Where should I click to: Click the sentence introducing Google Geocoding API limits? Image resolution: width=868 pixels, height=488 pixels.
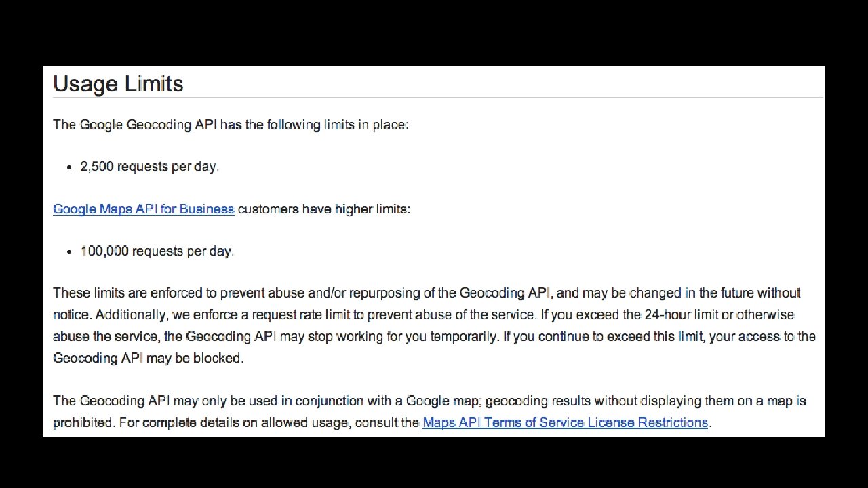click(231, 125)
